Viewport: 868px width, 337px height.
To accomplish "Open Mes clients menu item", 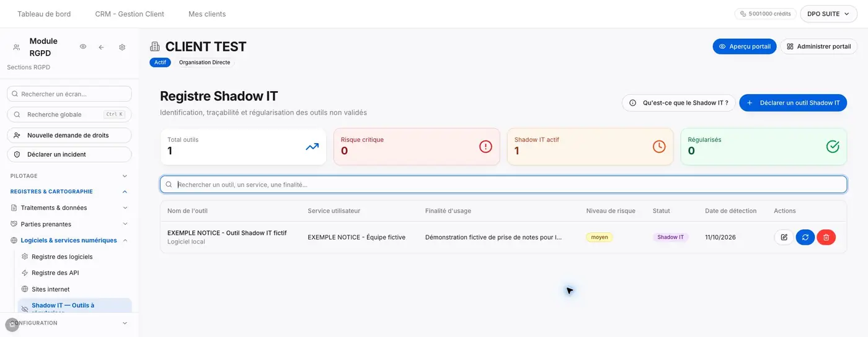I will [207, 14].
